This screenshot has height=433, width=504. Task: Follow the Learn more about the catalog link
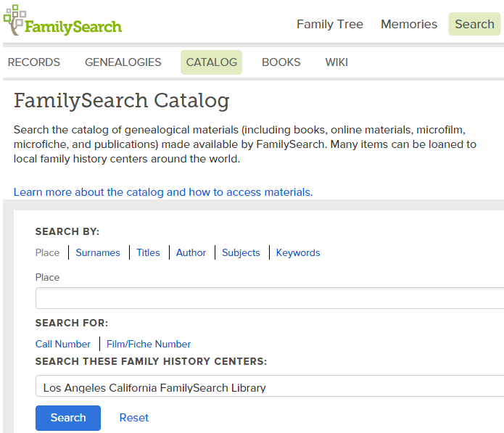[x=163, y=192]
